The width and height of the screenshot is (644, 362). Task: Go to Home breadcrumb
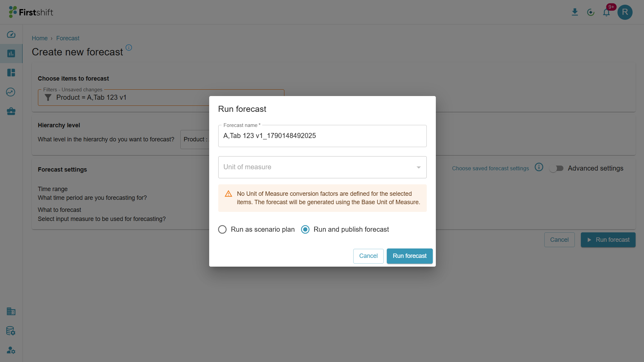click(40, 38)
